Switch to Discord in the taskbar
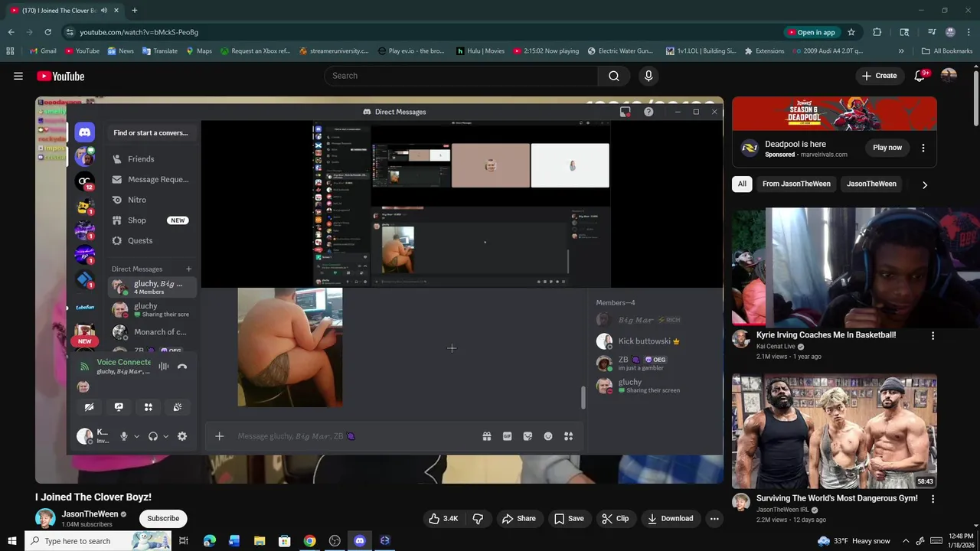Image resolution: width=980 pixels, height=551 pixels. [360, 541]
